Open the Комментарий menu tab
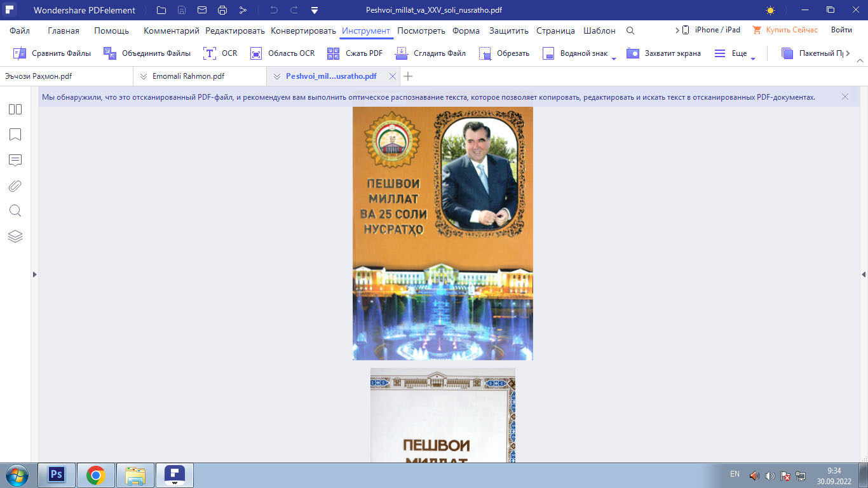 click(171, 30)
